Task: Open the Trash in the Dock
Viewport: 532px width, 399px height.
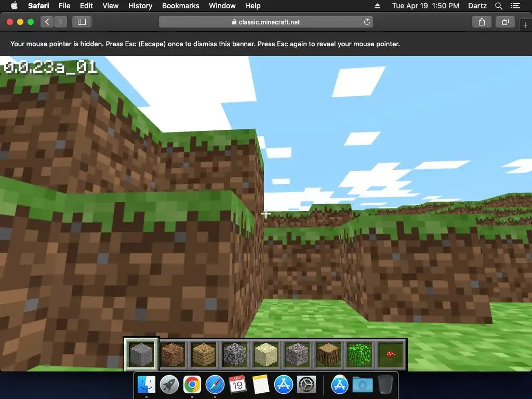Action: click(385, 385)
